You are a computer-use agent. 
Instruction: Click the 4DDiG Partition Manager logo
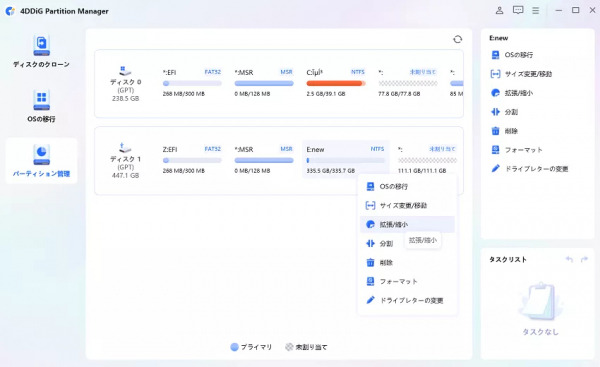[x=10, y=11]
